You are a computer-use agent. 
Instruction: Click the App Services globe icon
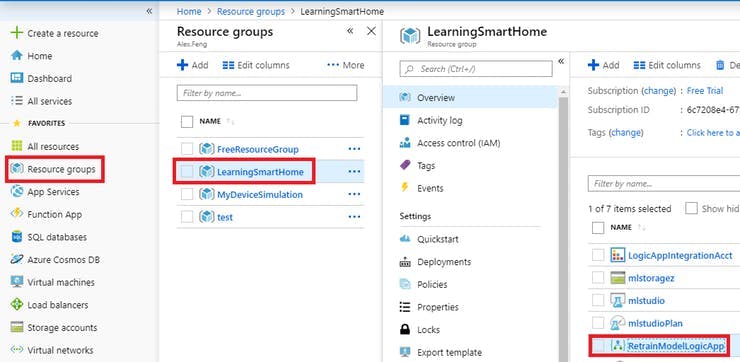point(17,192)
